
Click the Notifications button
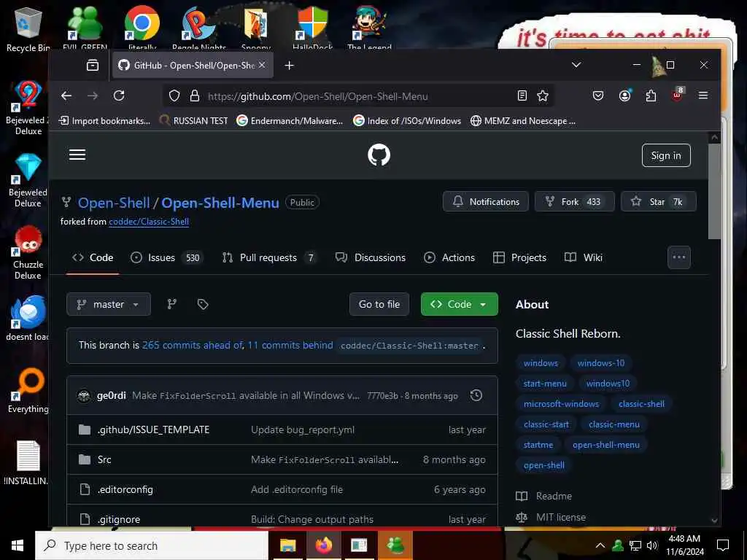485,201
